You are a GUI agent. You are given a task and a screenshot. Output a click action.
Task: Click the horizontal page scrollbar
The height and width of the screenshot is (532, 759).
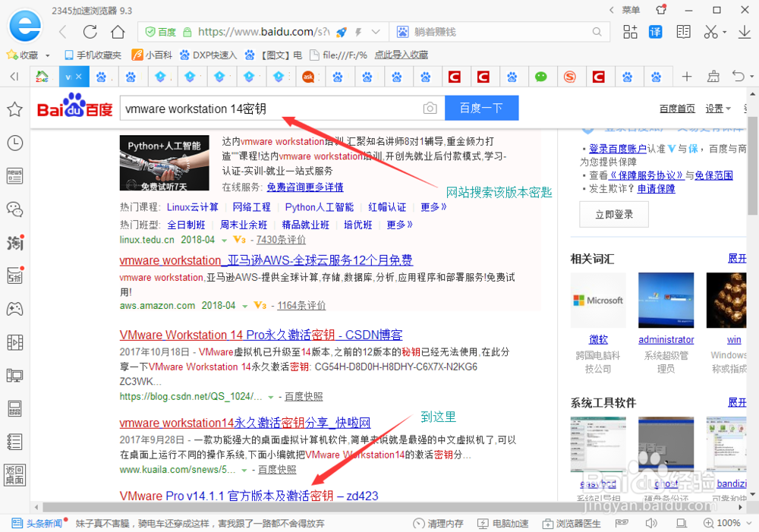389,507
